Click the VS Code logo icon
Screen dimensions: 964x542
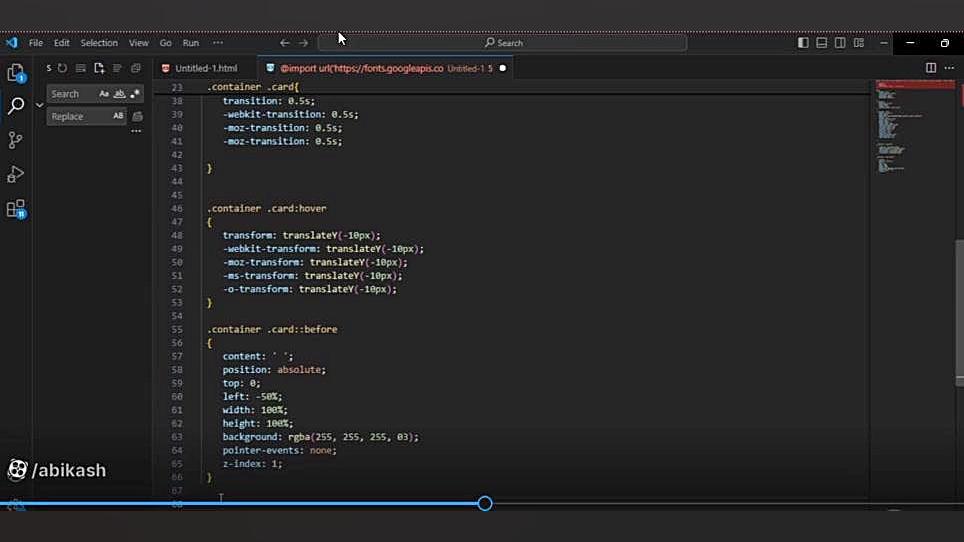coord(12,42)
